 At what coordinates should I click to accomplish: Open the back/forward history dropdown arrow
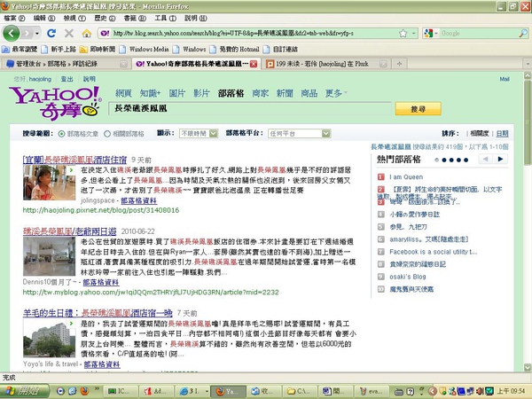point(37,34)
